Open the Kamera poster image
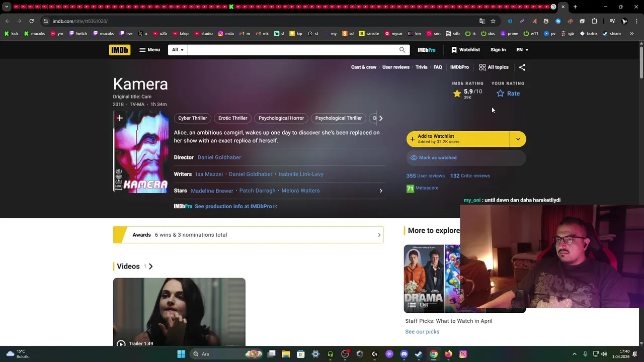 point(141,153)
